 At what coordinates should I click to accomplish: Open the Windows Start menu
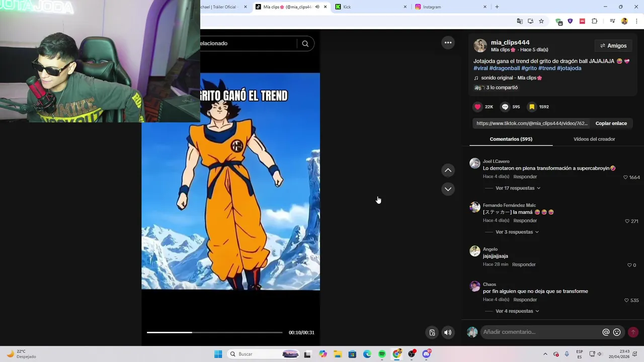(x=218, y=354)
